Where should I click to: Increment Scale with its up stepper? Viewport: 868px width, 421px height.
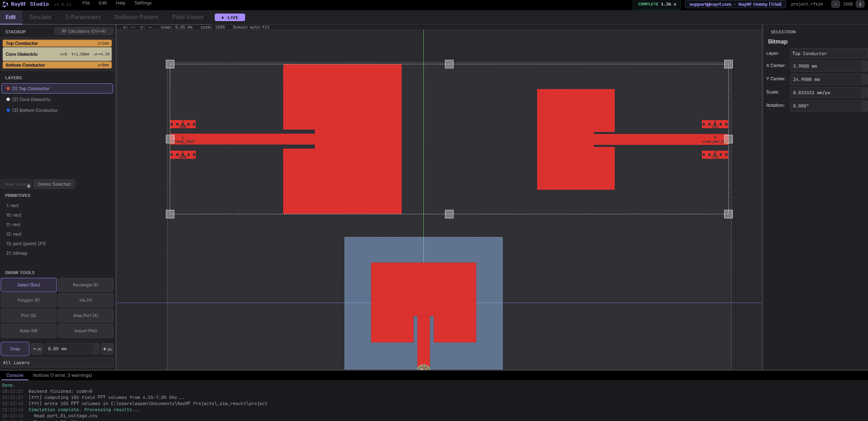(x=865, y=90)
